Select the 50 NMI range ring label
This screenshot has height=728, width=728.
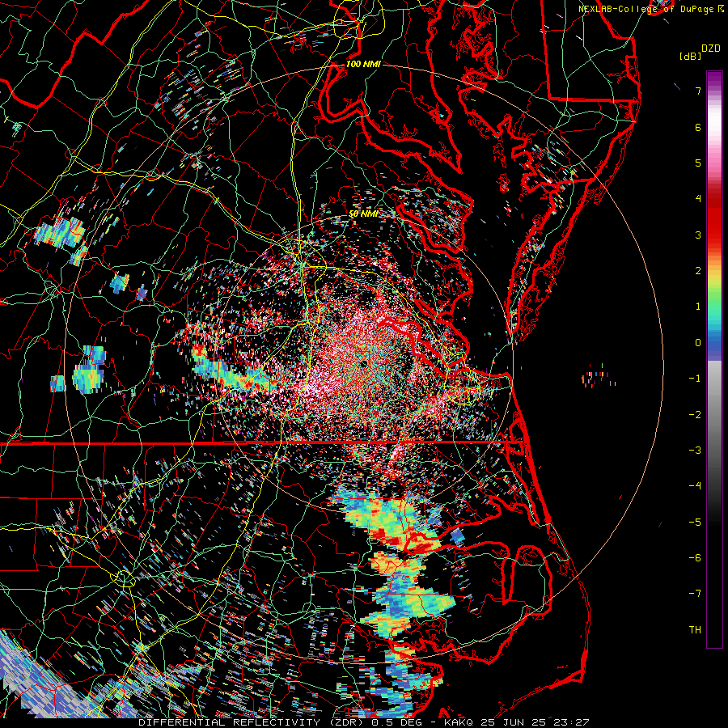pos(363,214)
